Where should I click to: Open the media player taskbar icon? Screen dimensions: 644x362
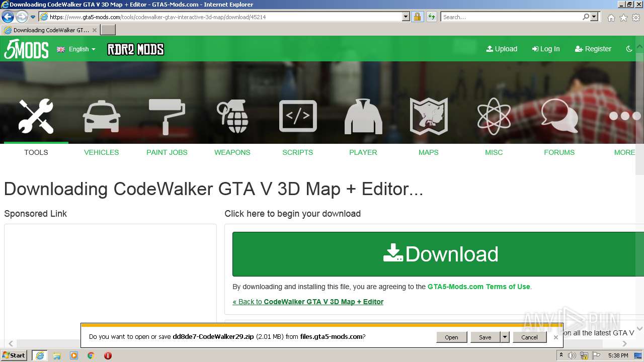74,355
